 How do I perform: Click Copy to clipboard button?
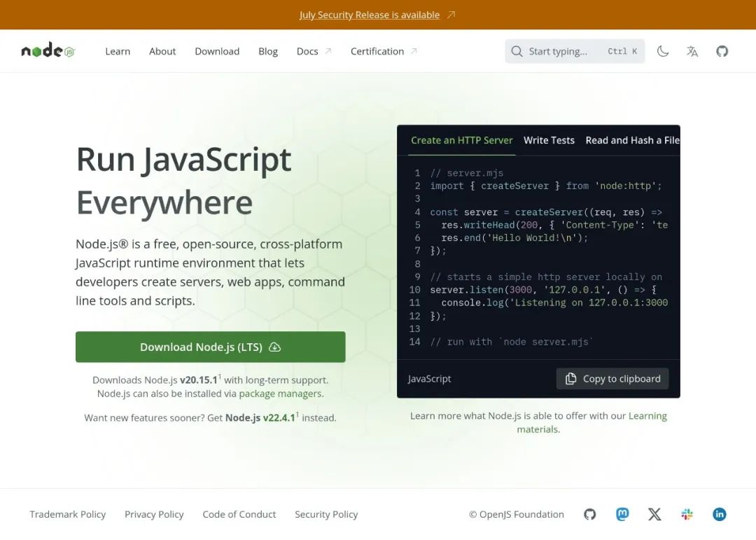click(612, 379)
